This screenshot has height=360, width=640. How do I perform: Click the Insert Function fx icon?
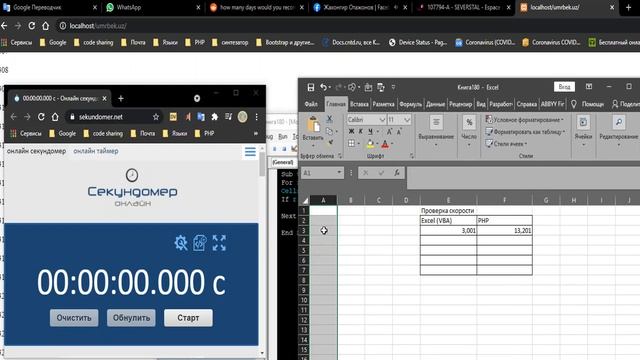pos(397,173)
